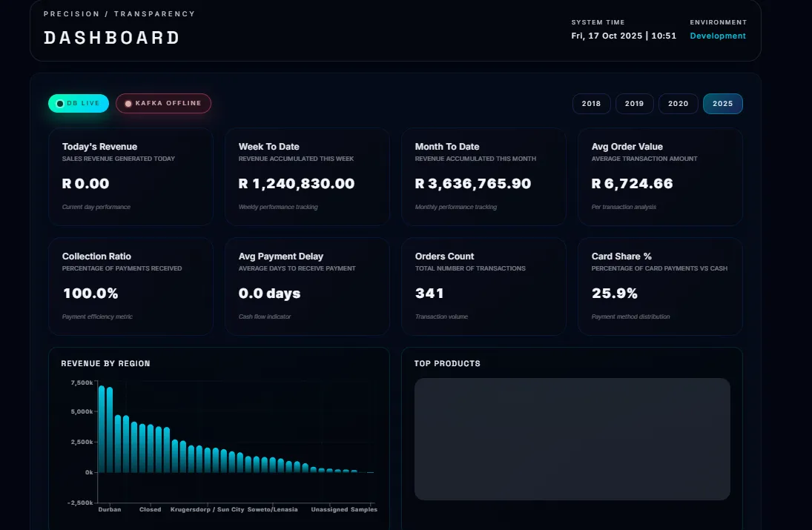The width and height of the screenshot is (812, 530).
Task: Click the R 0.00 today's revenue value
Action: [85, 184]
